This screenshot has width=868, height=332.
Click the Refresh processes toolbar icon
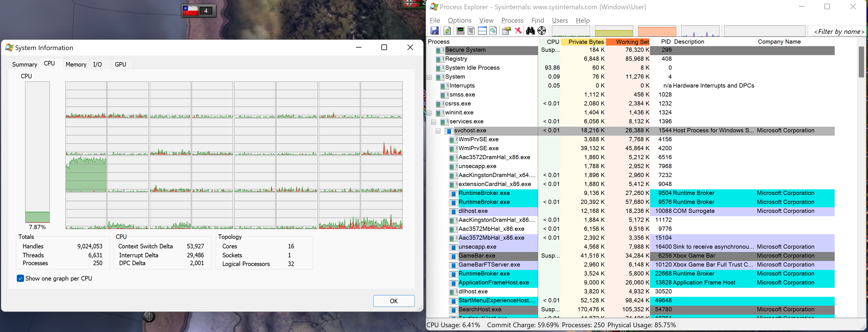(447, 31)
